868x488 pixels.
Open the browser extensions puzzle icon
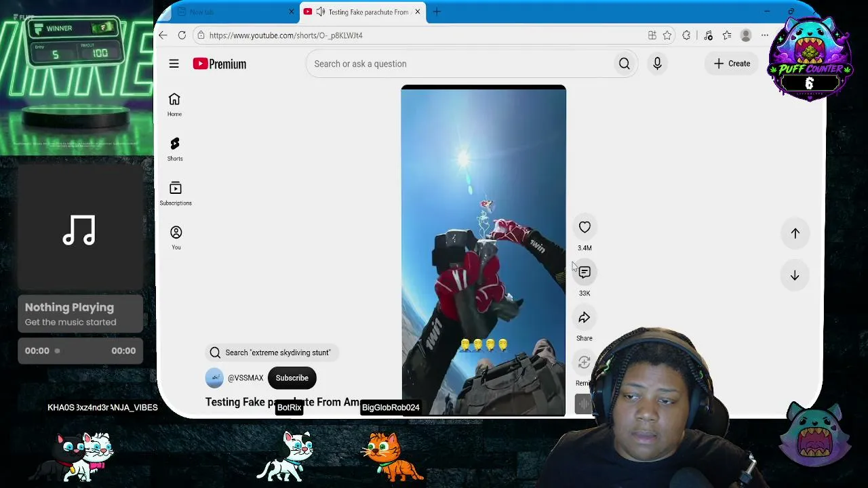click(686, 35)
